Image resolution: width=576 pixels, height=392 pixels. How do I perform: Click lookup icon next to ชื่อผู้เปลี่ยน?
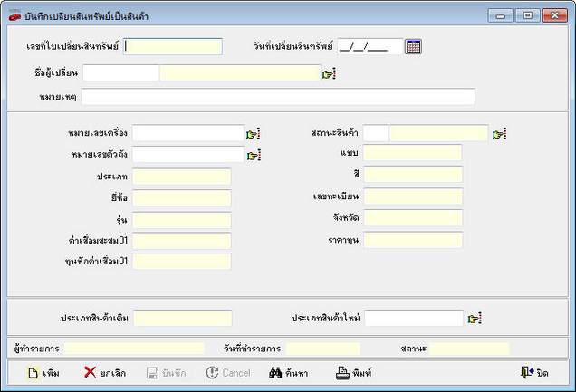click(x=328, y=74)
